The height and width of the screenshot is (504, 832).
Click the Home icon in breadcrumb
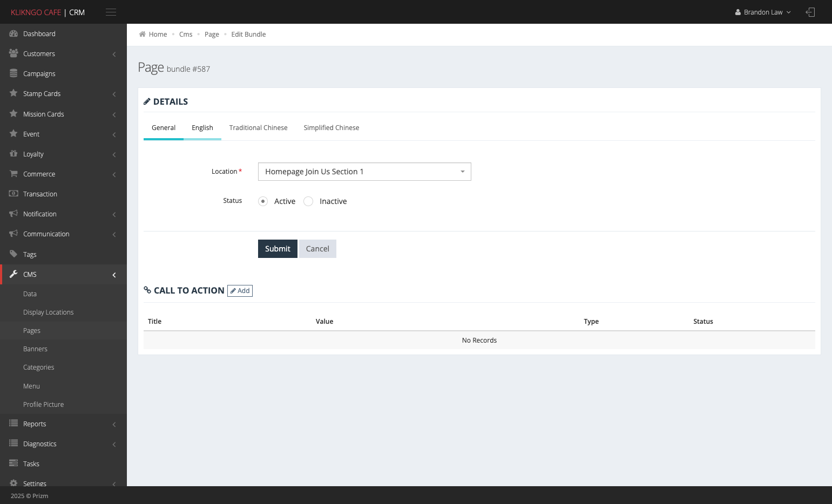click(142, 34)
